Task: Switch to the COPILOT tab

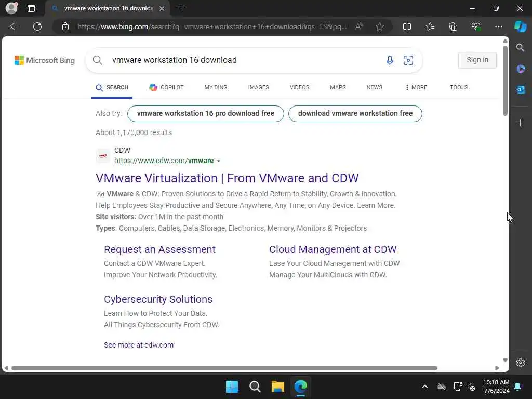Action: [166, 87]
